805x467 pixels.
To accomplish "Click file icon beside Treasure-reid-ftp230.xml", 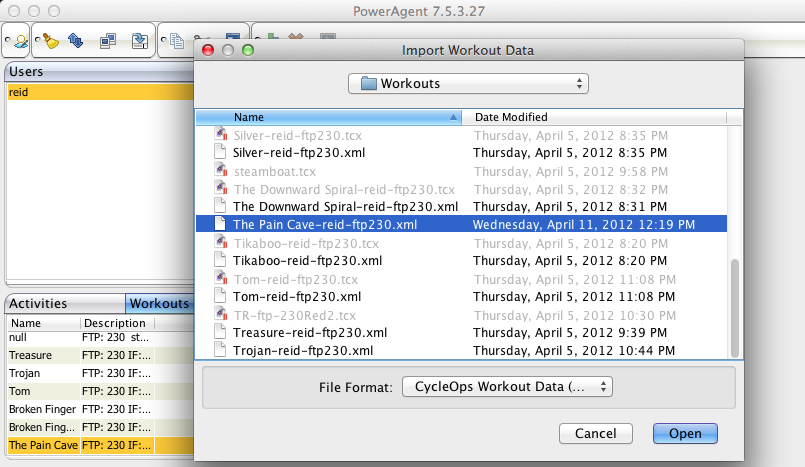I will [220, 332].
